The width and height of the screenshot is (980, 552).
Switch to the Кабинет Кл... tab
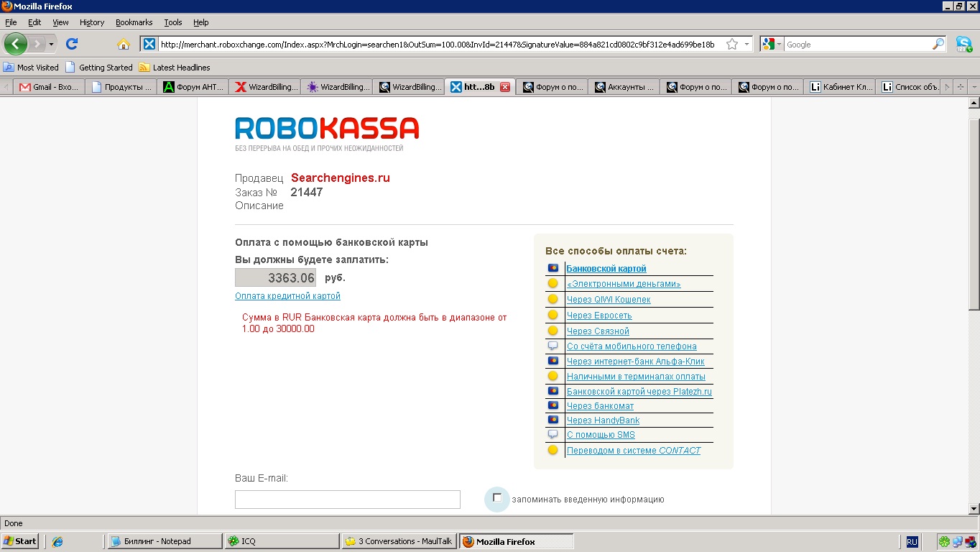[x=839, y=87]
